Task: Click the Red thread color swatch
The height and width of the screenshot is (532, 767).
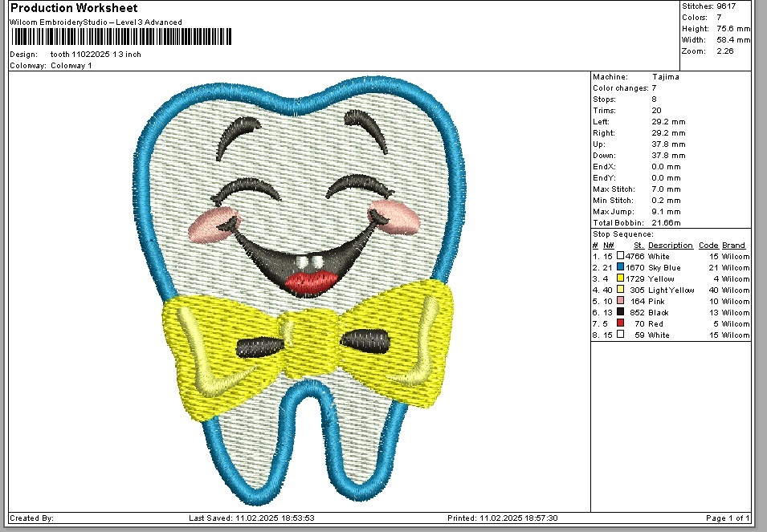Action: 620,323
